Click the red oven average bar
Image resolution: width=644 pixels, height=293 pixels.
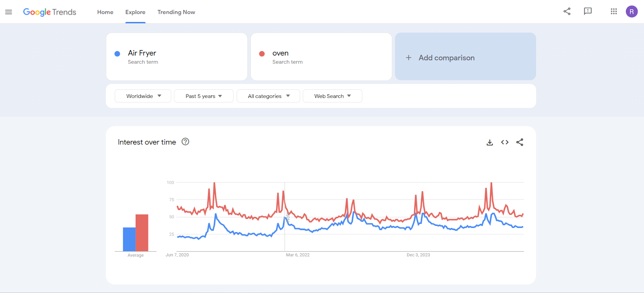point(142,233)
